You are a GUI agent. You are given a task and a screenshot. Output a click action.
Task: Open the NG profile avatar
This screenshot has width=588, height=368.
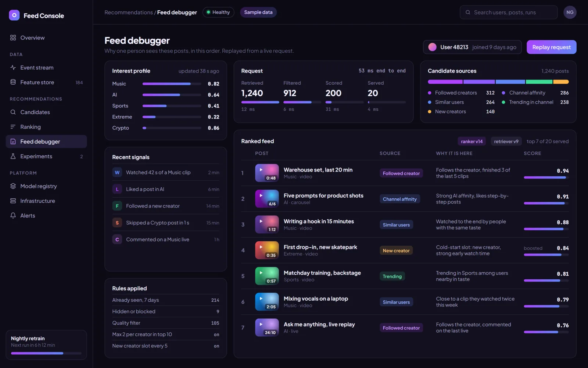coord(570,12)
